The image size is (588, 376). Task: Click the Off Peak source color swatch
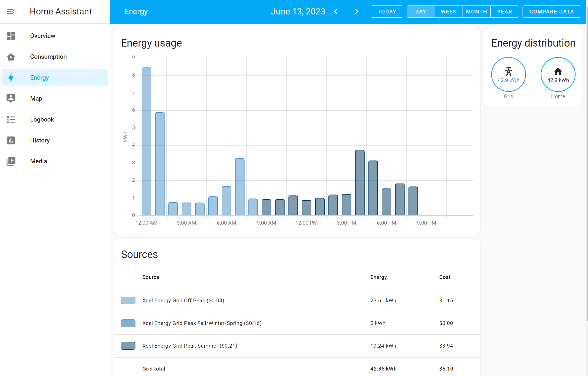(x=128, y=301)
